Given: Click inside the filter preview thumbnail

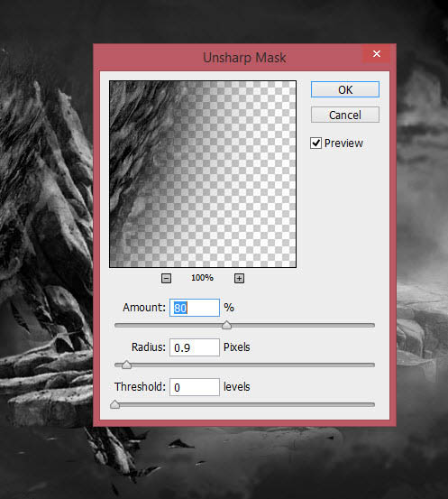Looking at the screenshot, I should point(203,174).
